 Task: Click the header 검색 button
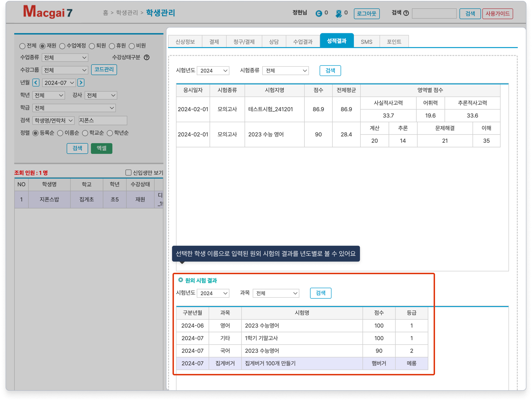(470, 14)
